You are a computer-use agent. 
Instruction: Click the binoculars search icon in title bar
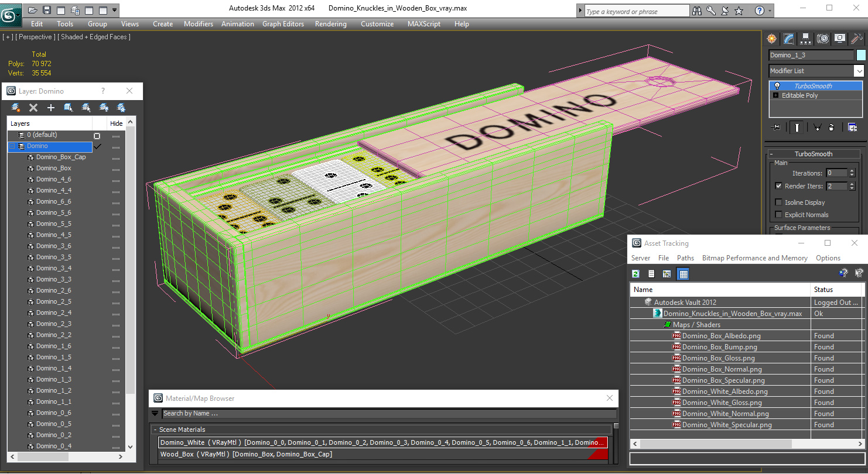pos(697,11)
